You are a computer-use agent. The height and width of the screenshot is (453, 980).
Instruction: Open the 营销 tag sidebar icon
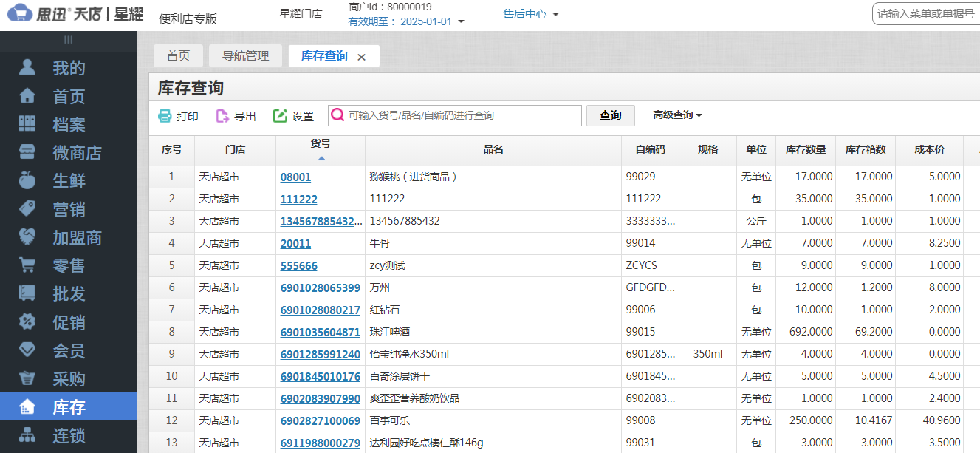pyautogui.click(x=27, y=209)
